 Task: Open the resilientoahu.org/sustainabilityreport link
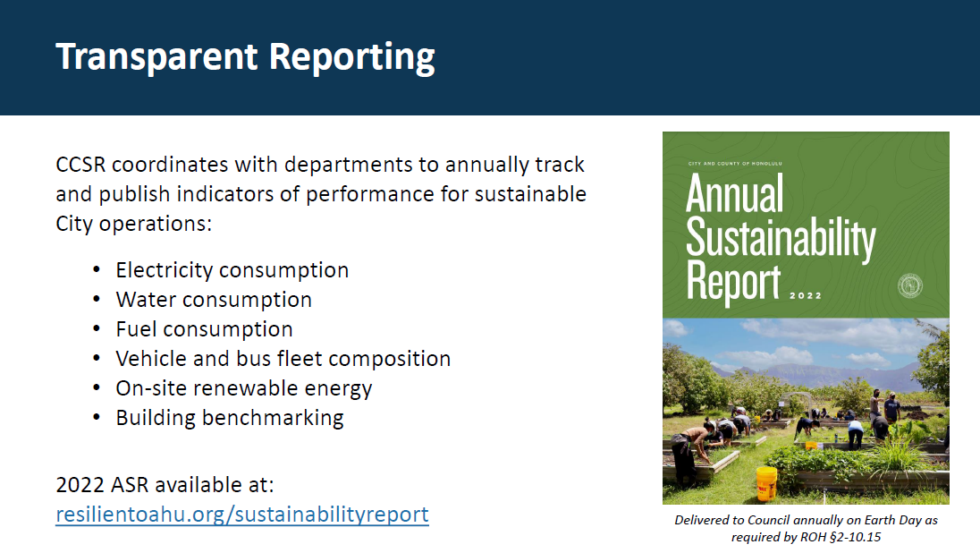tap(242, 515)
